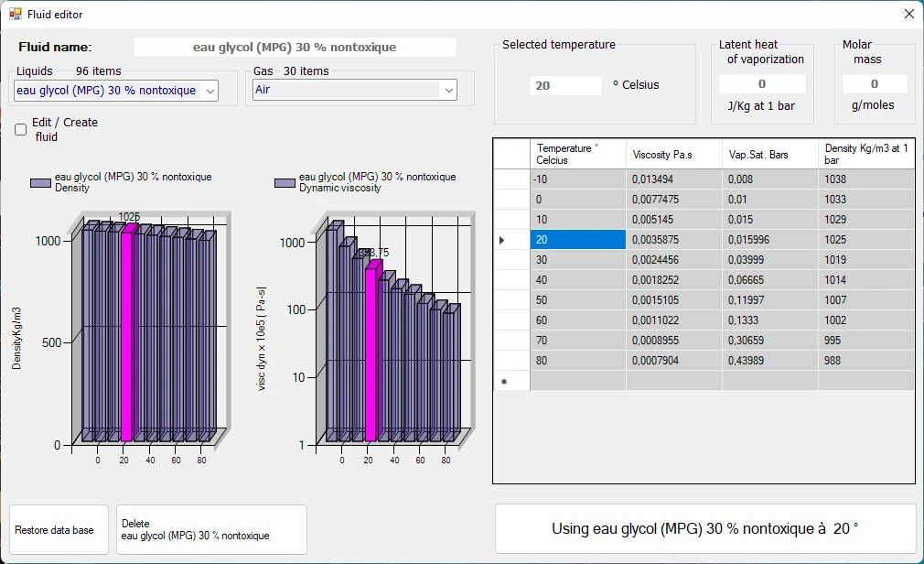Click the Restore data base button
924x564 pixels.
[x=59, y=530]
